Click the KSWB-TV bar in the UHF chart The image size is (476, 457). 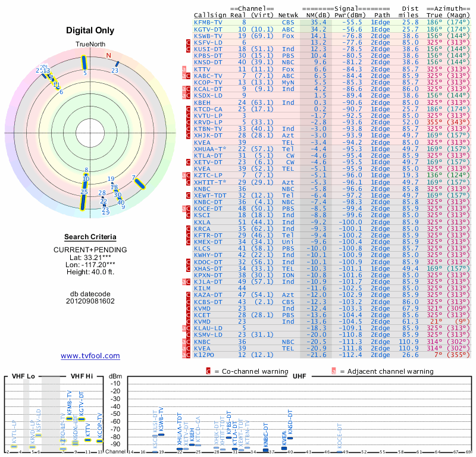click(x=161, y=434)
